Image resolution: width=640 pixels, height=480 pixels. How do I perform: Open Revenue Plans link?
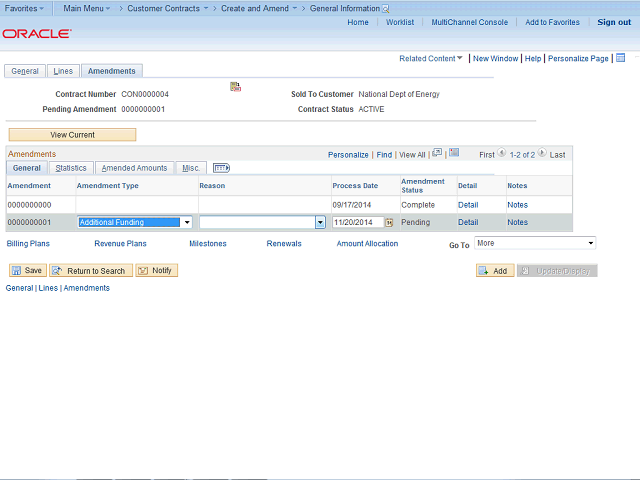120,244
